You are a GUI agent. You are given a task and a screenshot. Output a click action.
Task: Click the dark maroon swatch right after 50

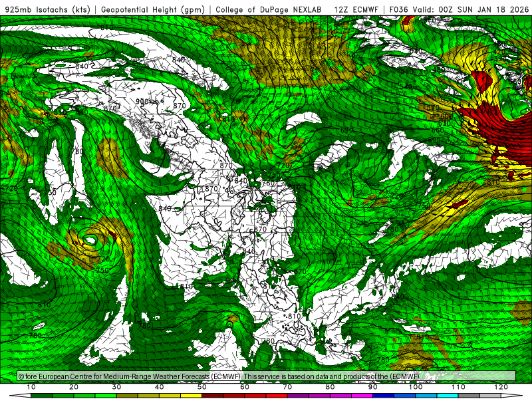(212, 396)
